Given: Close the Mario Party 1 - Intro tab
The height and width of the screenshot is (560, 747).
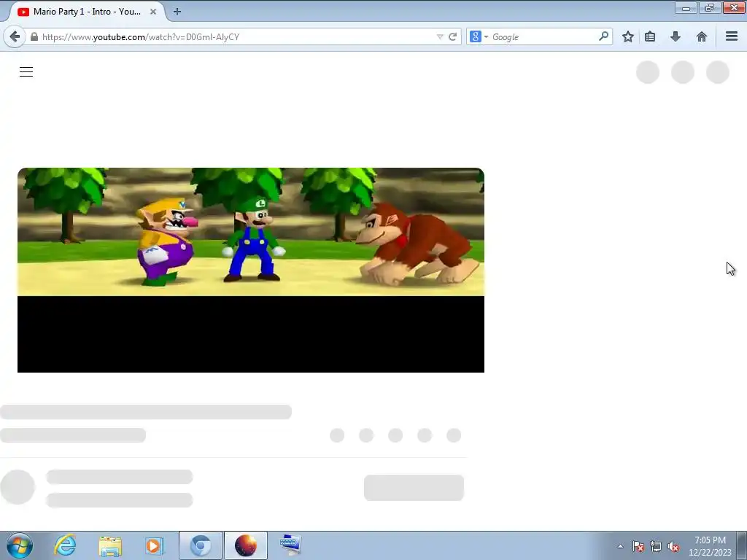Looking at the screenshot, I should click(x=153, y=12).
